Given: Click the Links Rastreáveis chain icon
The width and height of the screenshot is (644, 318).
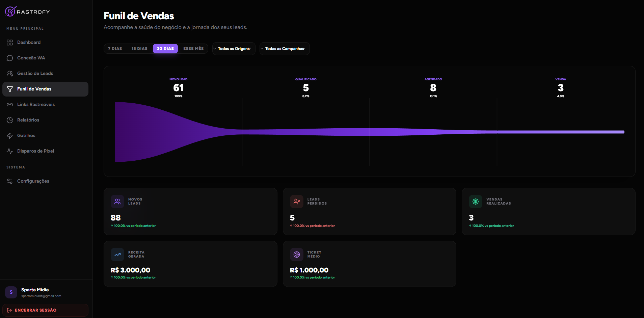Looking at the screenshot, I should (10, 105).
